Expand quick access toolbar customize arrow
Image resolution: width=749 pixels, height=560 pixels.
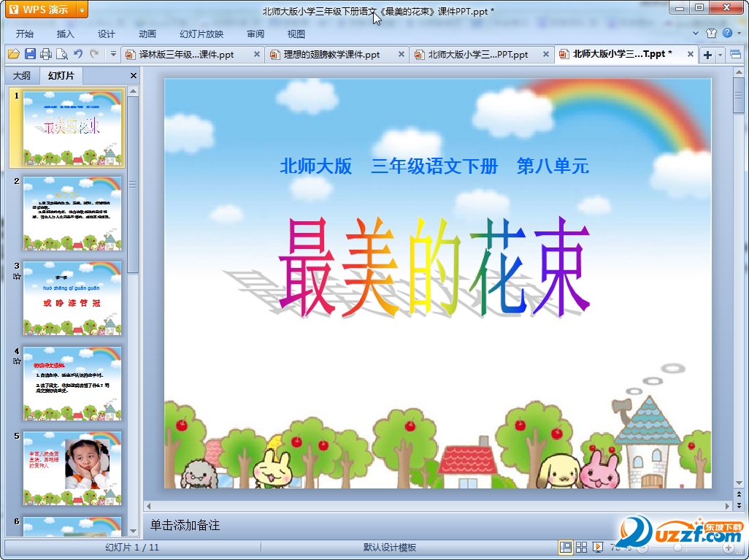click(113, 54)
